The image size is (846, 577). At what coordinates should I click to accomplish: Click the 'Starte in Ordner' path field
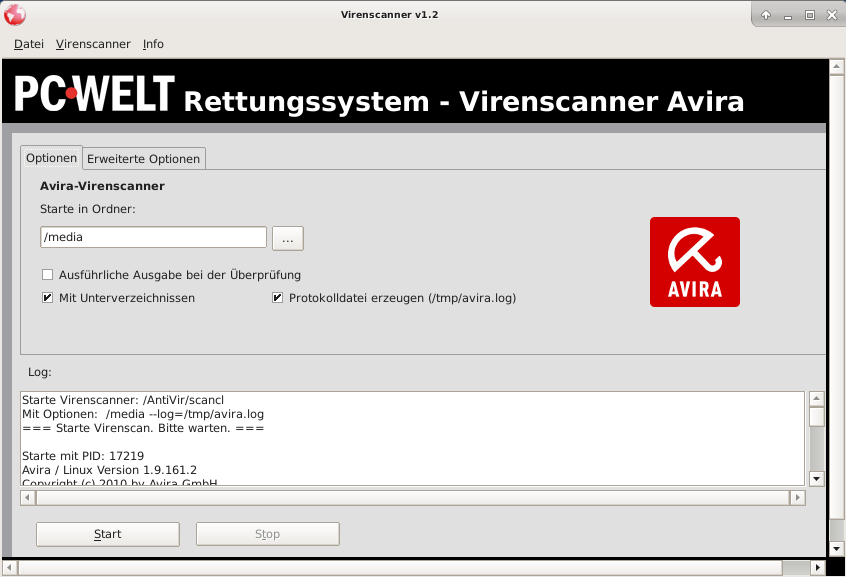click(153, 237)
